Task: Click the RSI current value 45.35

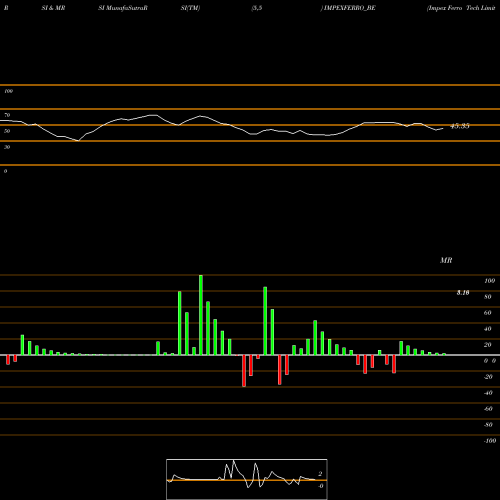Action: tap(460, 126)
